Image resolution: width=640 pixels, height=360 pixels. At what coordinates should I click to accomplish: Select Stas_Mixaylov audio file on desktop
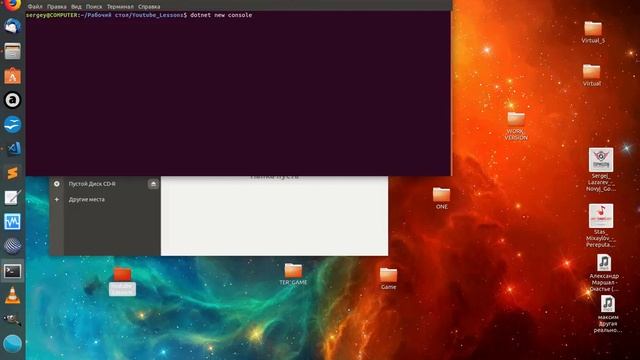(x=600, y=225)
